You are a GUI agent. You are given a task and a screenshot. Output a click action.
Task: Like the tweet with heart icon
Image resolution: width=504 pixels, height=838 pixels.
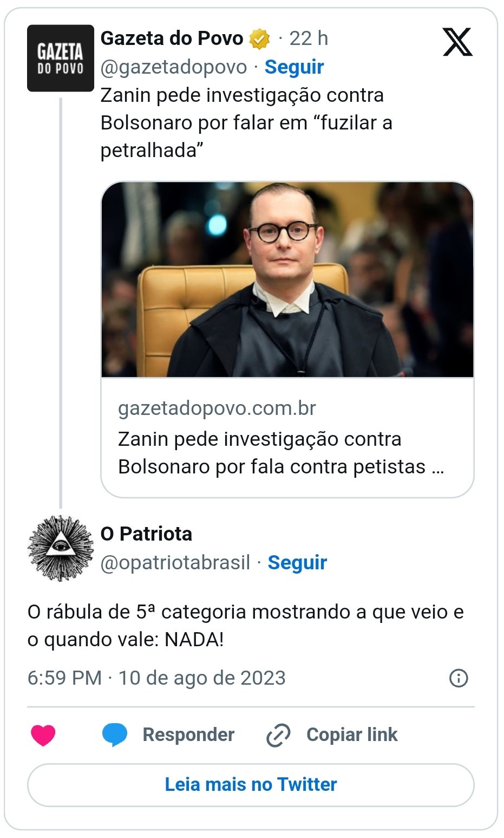pos(43,735)
